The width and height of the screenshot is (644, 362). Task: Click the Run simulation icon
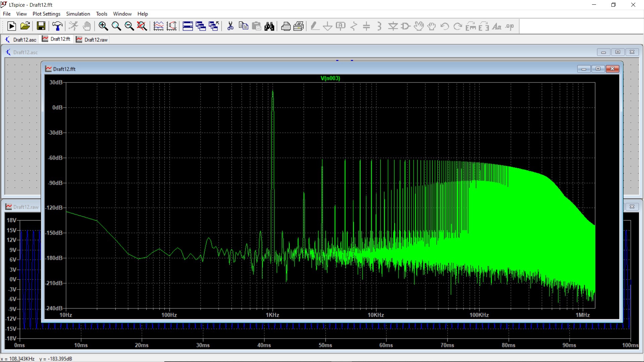[11, 26]
